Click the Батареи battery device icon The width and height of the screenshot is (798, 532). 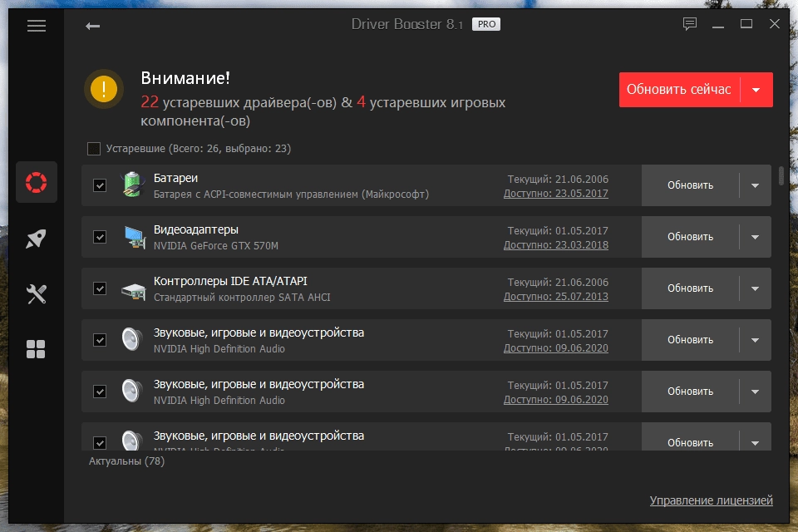132,185
